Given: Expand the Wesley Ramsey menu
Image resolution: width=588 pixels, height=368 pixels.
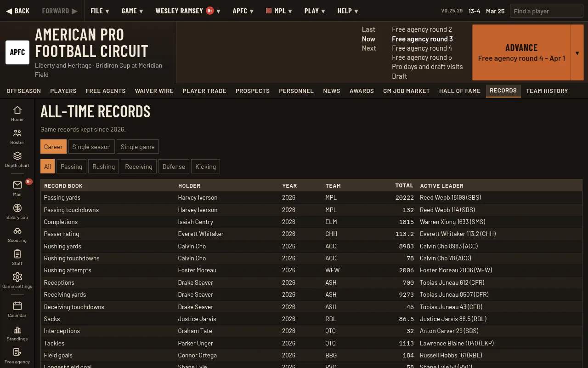Looking at the screenshot, I should click(x=188, y=11).
